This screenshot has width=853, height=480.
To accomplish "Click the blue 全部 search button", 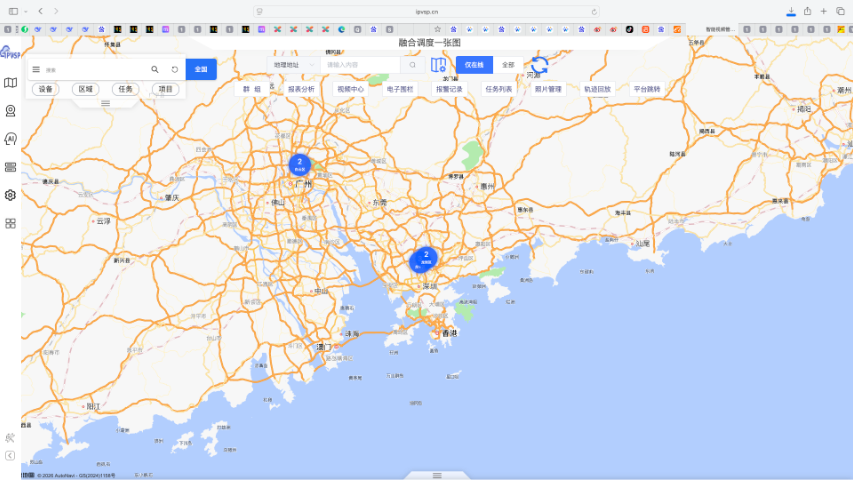I will coord(201,69).
